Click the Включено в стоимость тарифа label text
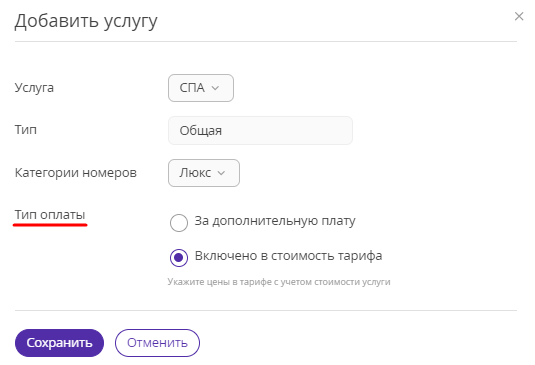This screenshot has height=365, width=535. point(288,256)
